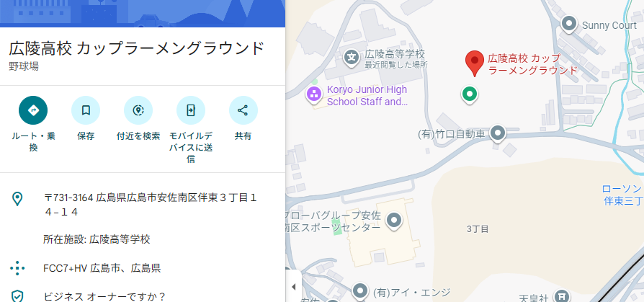Click the green marker below the red pin
Viewport: 644px width, 302px height.
tap(470, 94)
